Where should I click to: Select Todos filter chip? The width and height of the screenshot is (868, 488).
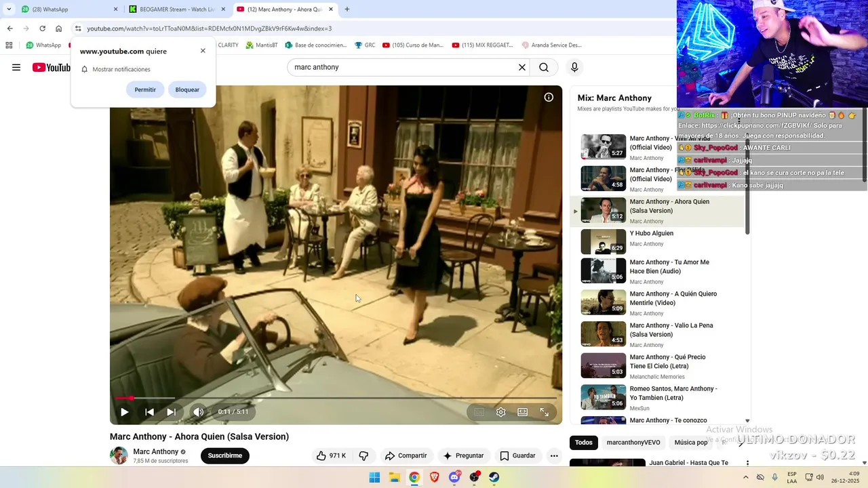584,443
